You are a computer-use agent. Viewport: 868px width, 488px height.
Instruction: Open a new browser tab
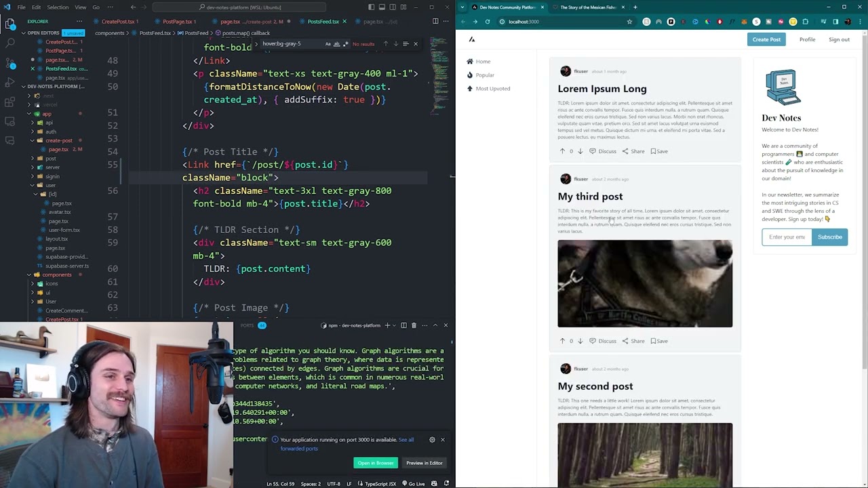(x=635, y=7)
